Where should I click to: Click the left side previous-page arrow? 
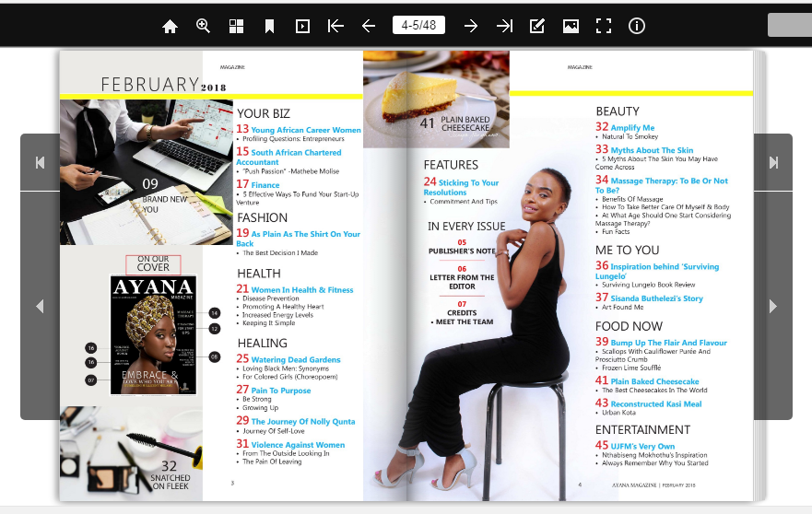[40, 306]
